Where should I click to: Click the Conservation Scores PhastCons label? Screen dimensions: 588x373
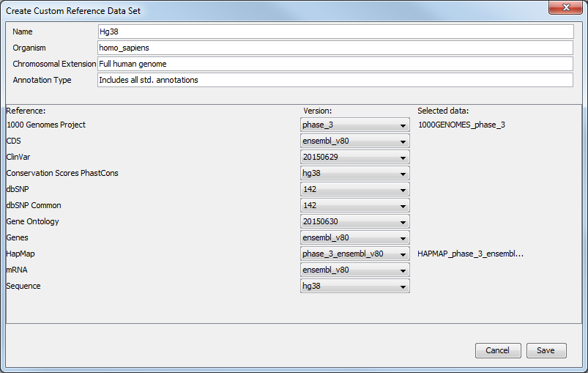(x=62, y=174)
